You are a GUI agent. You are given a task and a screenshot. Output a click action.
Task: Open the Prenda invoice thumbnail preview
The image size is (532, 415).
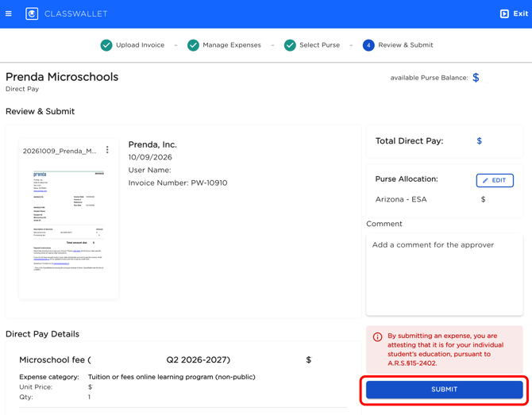tap(68, 221)
